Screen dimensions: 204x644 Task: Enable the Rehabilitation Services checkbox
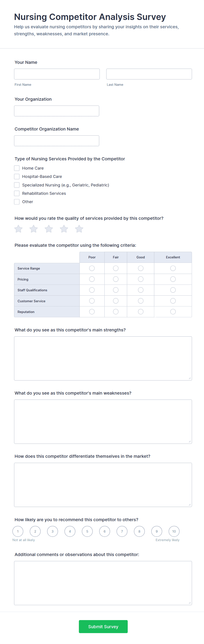click(x=17, y=193)
